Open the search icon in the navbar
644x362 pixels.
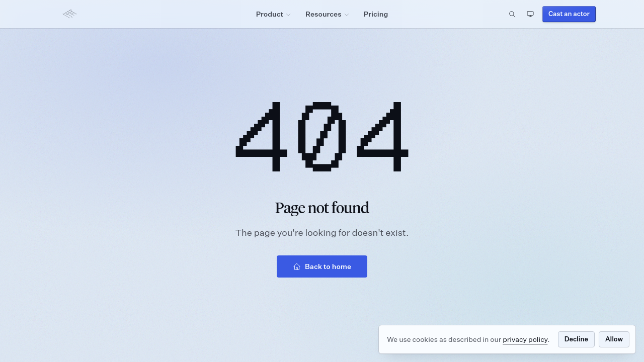(512, 14)
